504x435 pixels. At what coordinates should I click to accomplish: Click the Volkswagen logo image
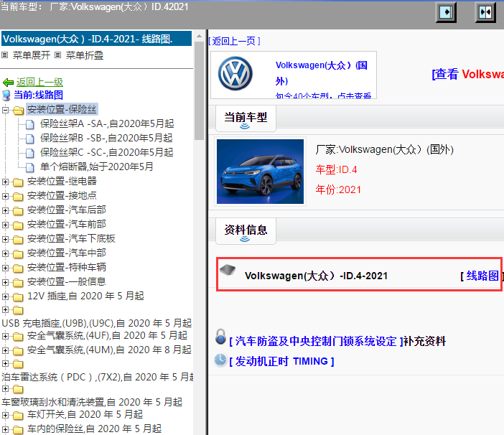click(x=235, y=73)
